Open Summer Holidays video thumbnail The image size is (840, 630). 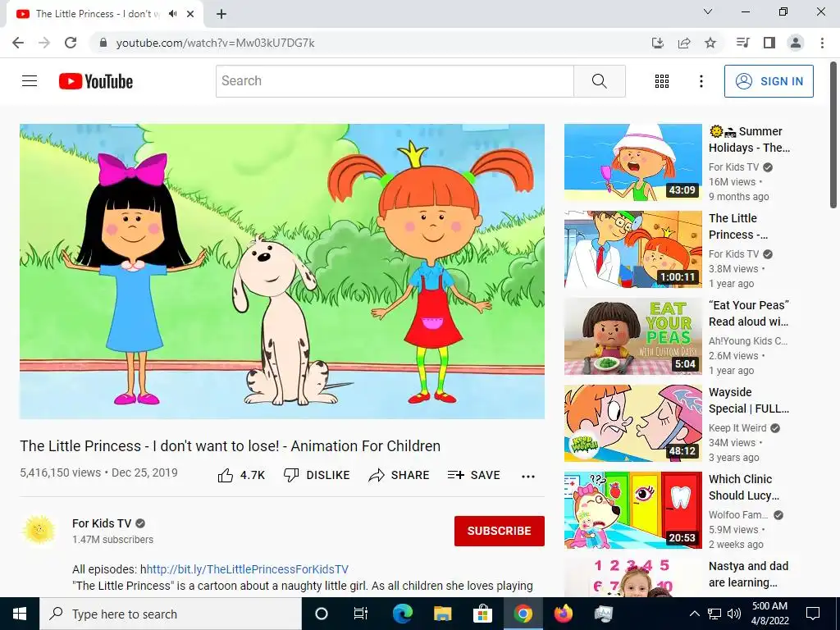click(x=632, y=162)
